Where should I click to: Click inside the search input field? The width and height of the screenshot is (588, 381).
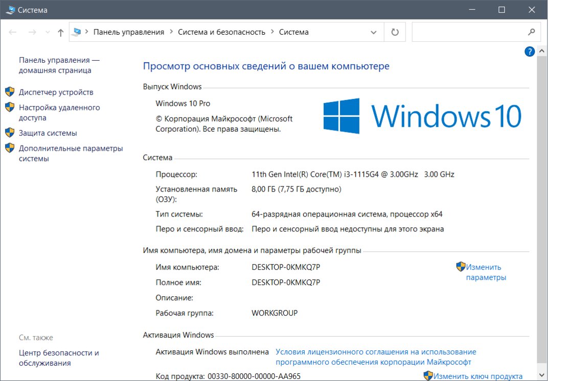[468, 32]
